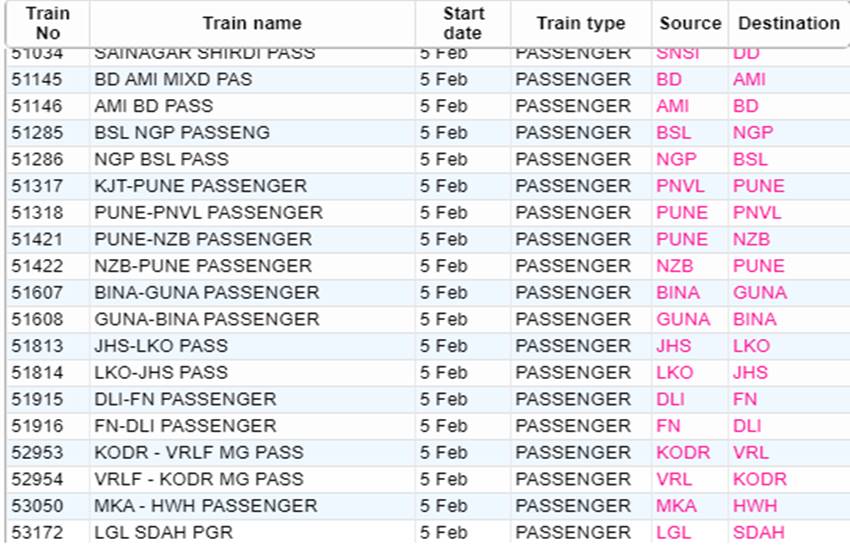Select FN-DLI PASSENGER train row
This screenshot has height=550, width=850.
[428, 426]
